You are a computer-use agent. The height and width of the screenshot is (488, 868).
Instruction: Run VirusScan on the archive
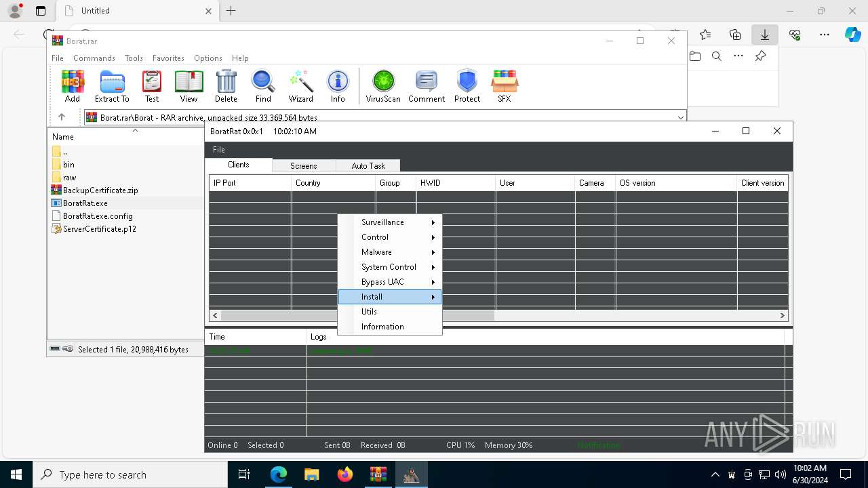pyautogui.click(x=383, y=86)
